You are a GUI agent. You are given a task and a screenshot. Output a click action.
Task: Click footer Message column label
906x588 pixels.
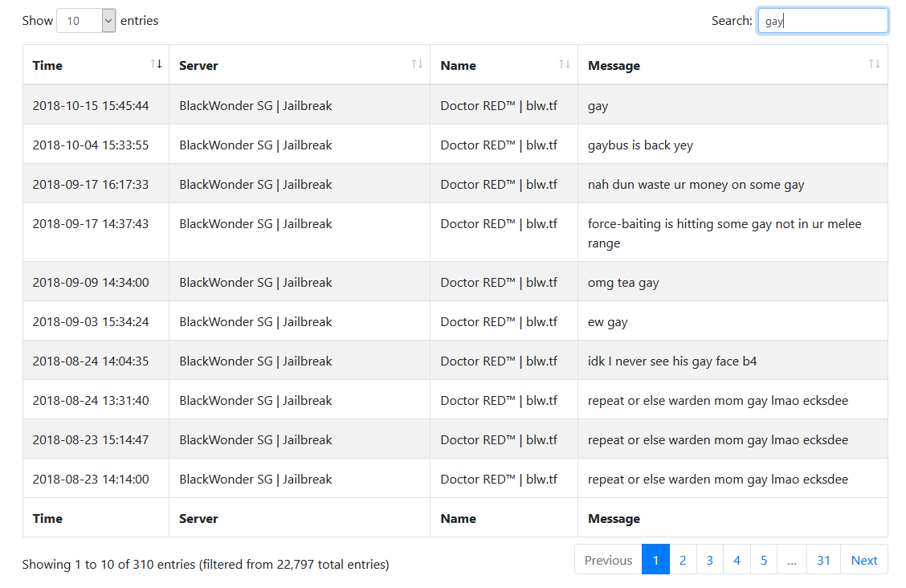coord(614,519)
